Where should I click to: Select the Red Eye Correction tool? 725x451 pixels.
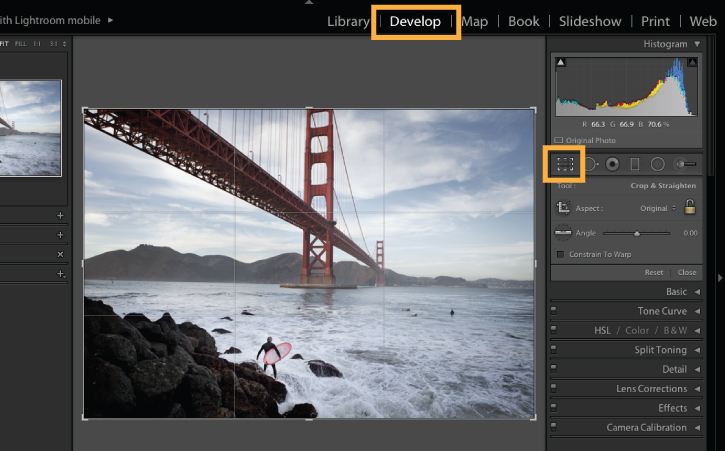pos(612,164)
